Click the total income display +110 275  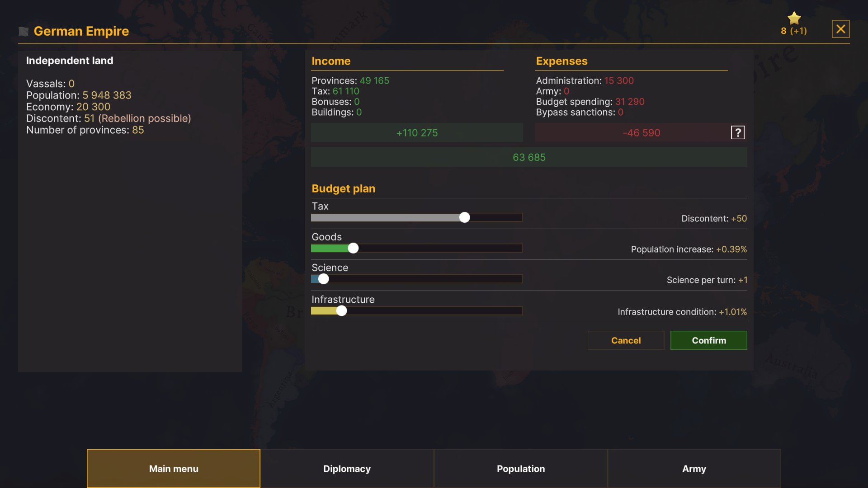(x=416, y=132)
